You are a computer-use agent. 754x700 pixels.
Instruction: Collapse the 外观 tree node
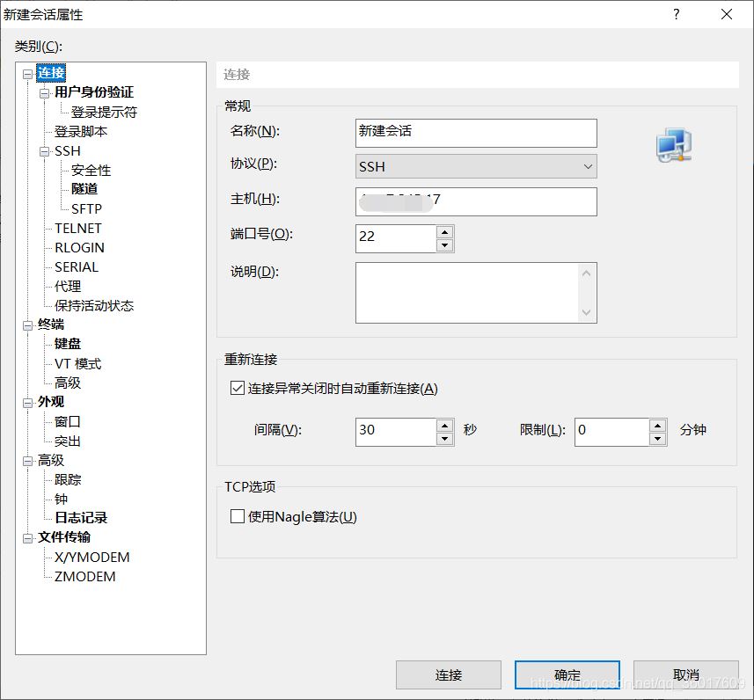[28, 403]
